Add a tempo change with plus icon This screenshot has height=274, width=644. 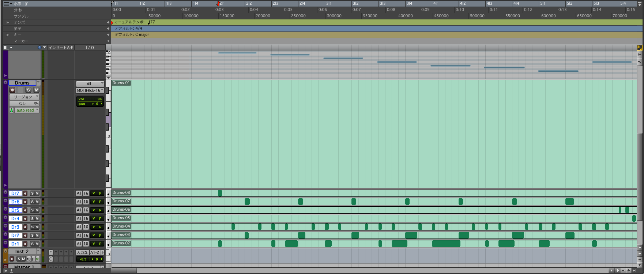click(108, 22)
